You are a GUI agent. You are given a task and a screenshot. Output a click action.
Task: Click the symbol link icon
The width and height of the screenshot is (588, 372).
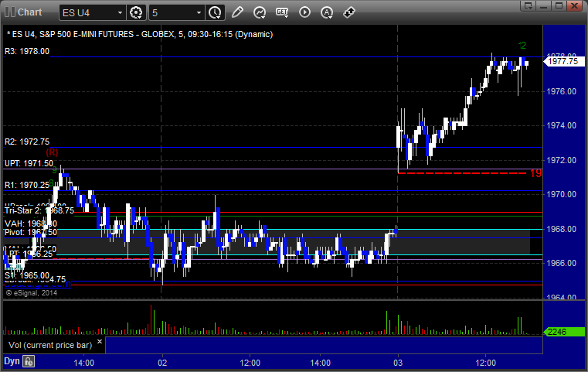(x=349, y=12)
